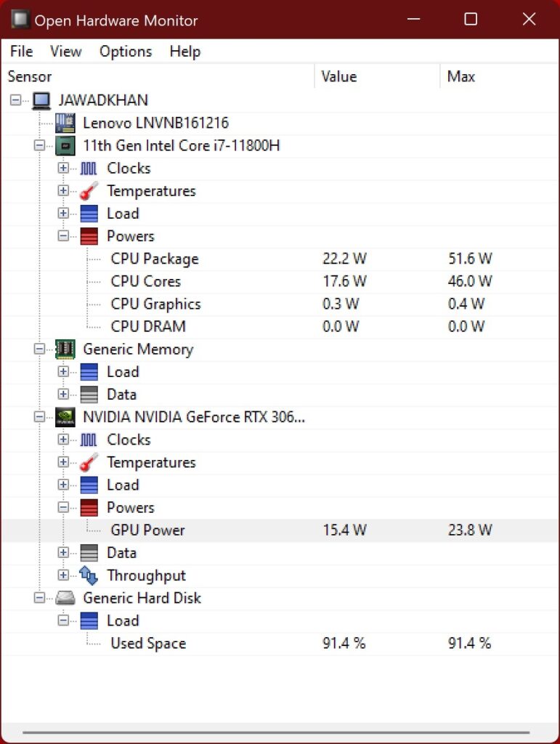Click the mainboard icon beside Lenovo LNVNB161216

click(x=65, y=123)
